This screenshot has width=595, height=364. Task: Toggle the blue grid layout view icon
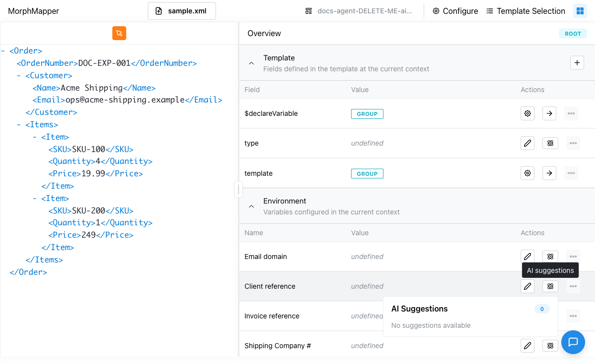[x=580, y=11]
